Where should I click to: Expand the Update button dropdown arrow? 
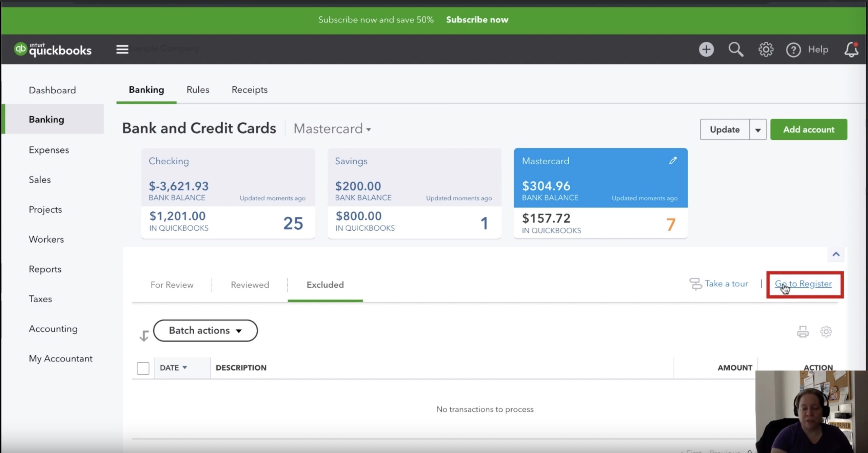click(x=758, y=129)
